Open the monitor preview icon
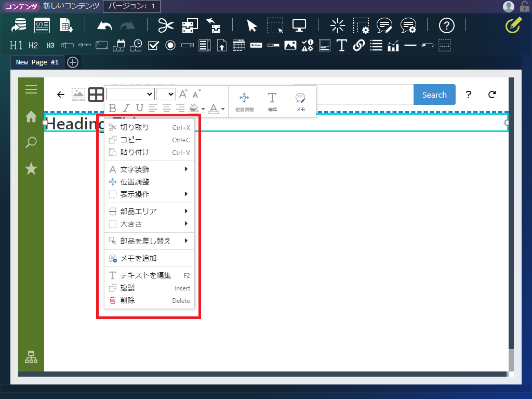The image size is (532, 399). tap(299, 25)
